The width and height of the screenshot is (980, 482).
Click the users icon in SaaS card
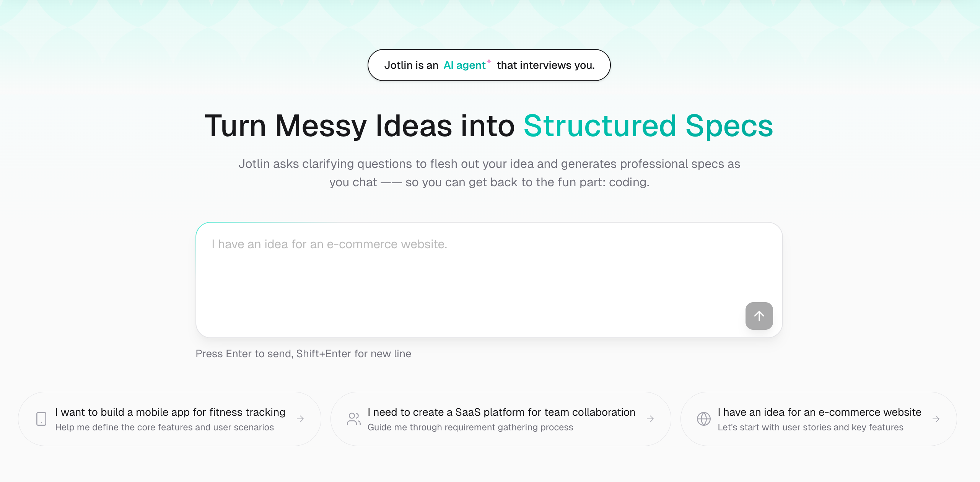coord(353,419)
